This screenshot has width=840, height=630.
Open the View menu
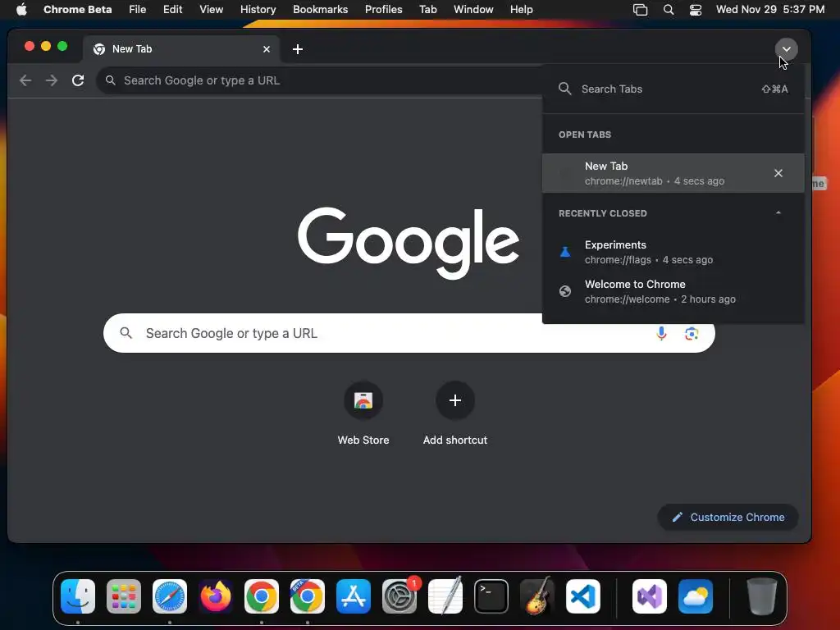[x=211, y=10]
